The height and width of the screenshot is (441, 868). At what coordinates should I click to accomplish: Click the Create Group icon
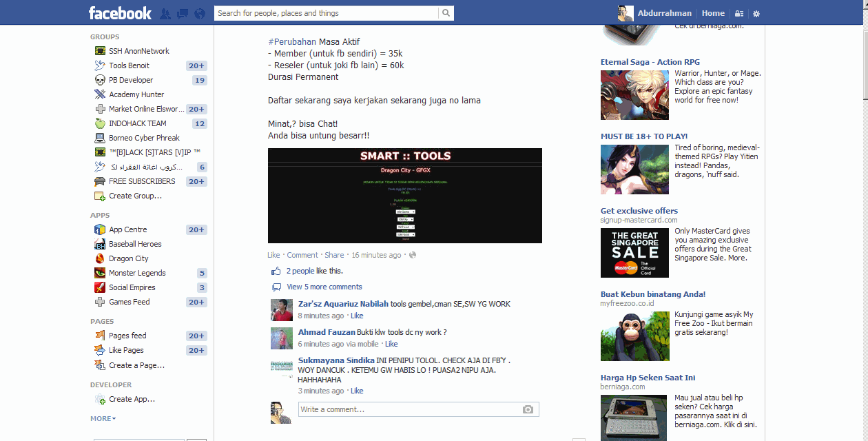pos(100,196)
